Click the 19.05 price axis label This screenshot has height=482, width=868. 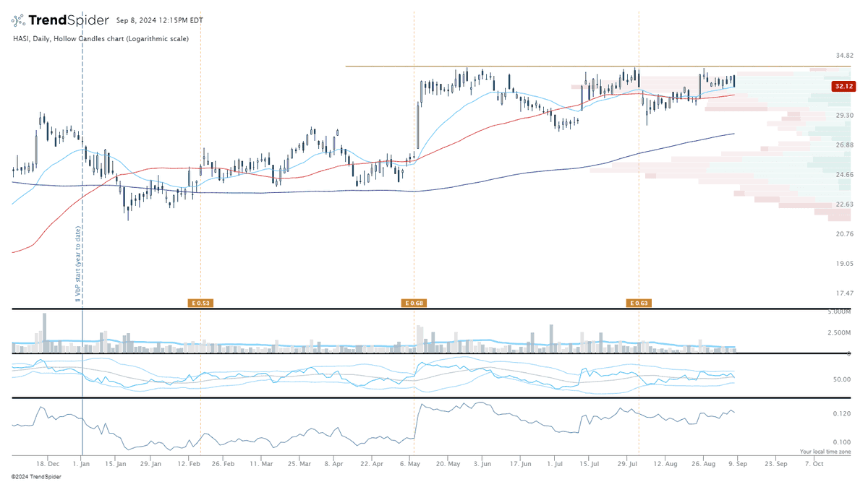[x=843, y=263]
